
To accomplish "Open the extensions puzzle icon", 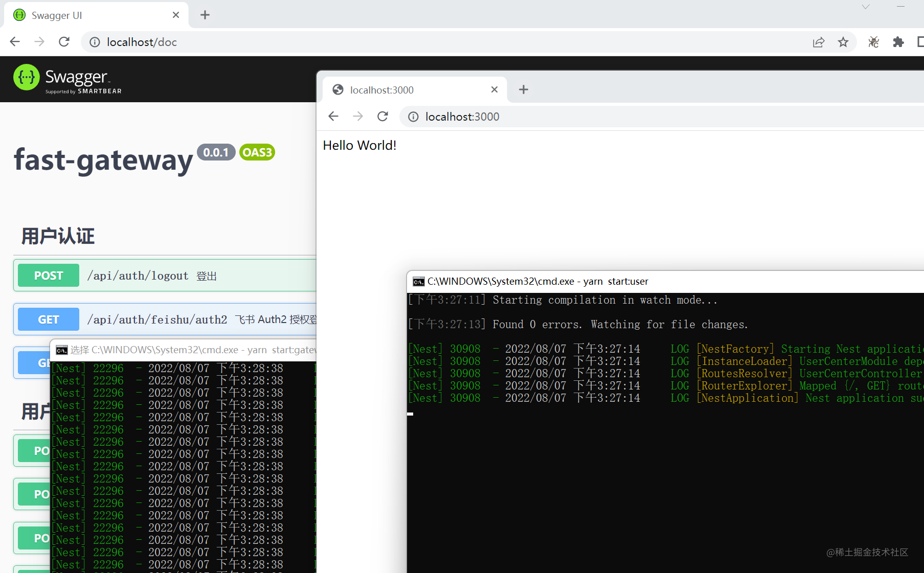I will [x=898, y=42].
